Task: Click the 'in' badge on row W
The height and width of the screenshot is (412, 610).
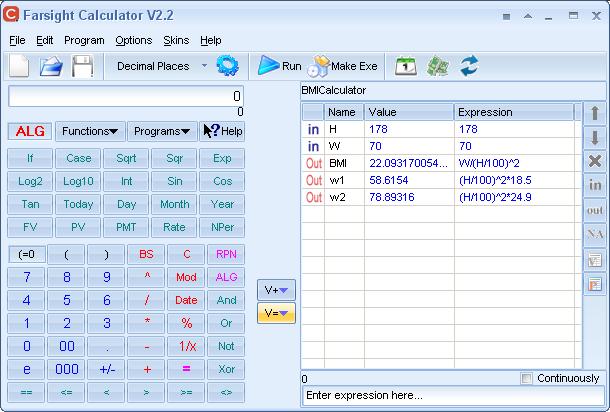Action: click(313, 146)
